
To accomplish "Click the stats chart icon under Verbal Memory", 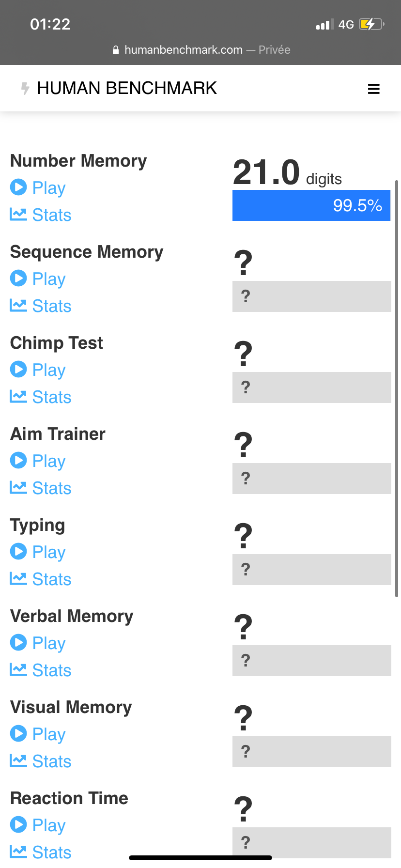I will point(18,670).
